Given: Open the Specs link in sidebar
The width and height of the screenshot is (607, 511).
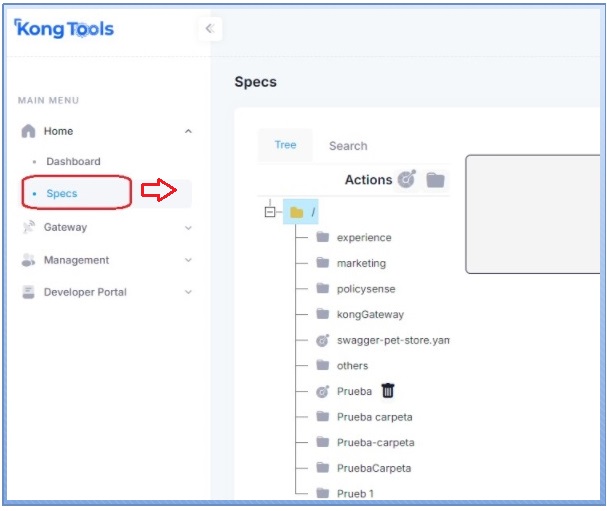Looking at the screenshot, I should point(62,193).
